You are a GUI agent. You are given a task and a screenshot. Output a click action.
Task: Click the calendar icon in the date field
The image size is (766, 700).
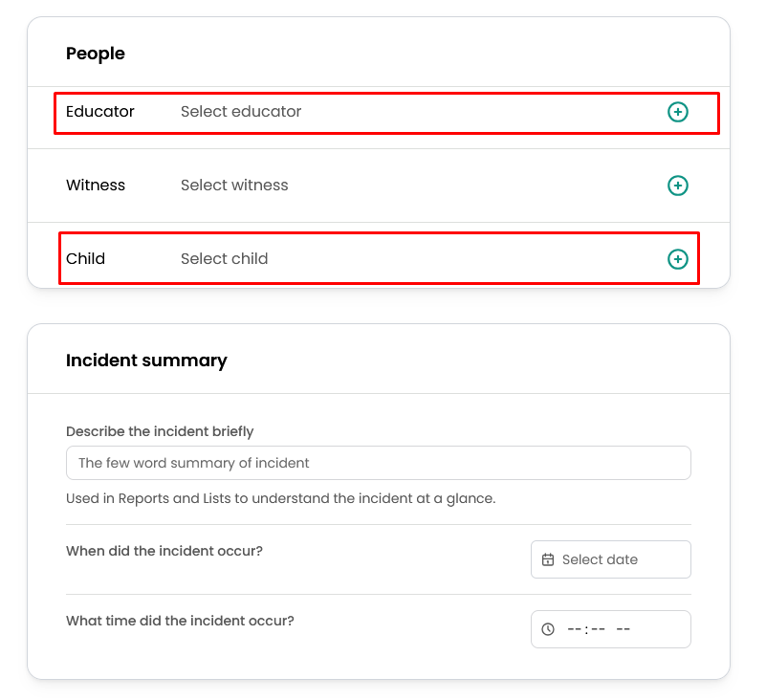548,559
